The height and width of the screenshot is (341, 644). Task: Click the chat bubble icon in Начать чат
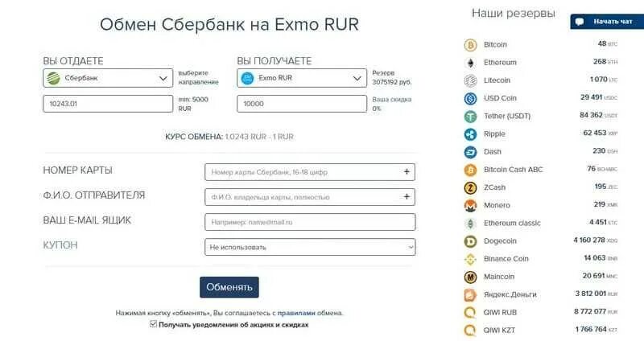click(580, 22)
